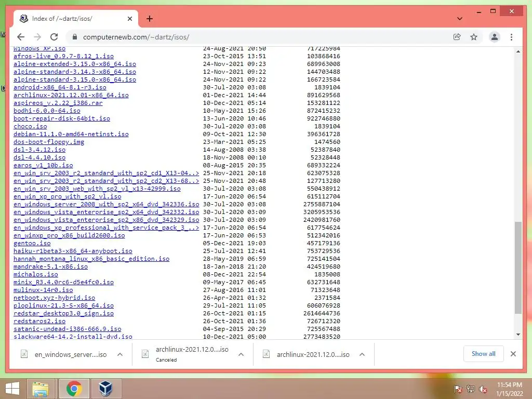This screenshot has height=399, width=532.
Task: Click en_winxp_pro_x86_build2600.iso link
Action: point(69,236)
